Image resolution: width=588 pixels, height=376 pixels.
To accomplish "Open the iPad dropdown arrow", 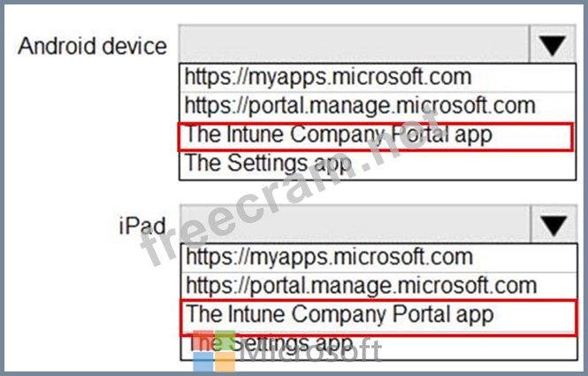I will [554, 225].
